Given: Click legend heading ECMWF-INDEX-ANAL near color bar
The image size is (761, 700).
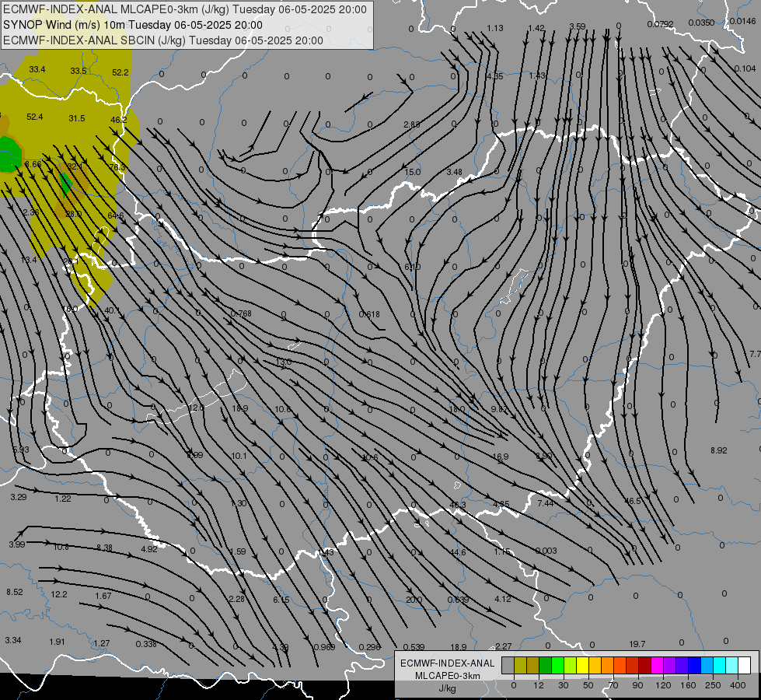Looking at the screenshot, I should tap(448, 663).
